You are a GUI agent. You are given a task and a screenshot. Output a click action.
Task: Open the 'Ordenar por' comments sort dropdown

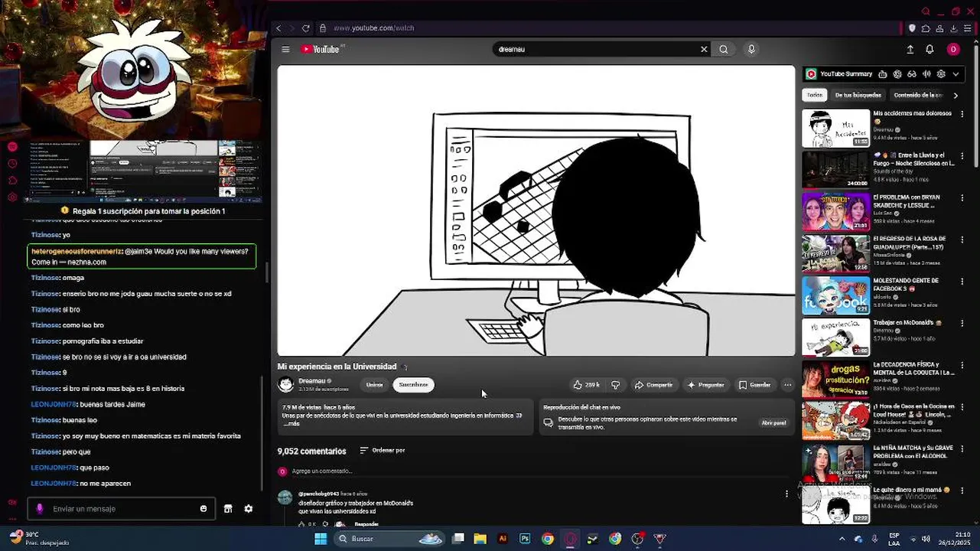tap(383, 450)
